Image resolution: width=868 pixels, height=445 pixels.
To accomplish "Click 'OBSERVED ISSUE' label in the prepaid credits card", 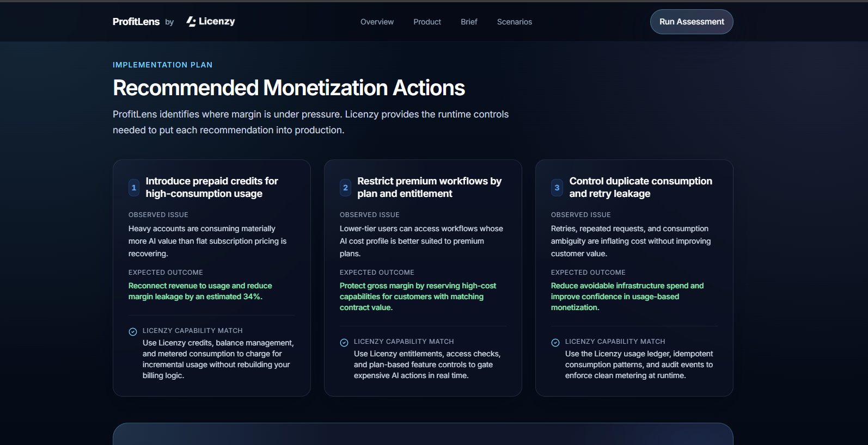I will 158,215.
